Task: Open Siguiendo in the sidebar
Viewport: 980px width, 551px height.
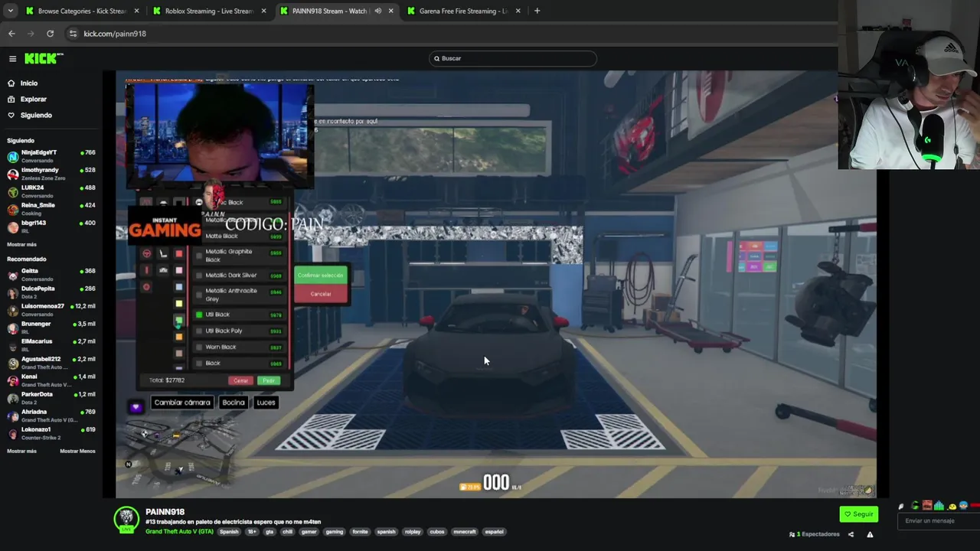Action: [x=30, y=116]
